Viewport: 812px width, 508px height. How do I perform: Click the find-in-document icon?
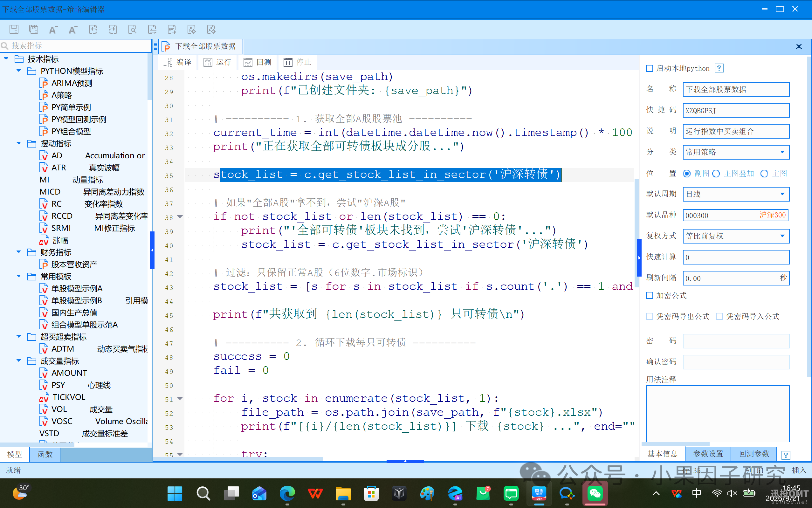(132, 29)
